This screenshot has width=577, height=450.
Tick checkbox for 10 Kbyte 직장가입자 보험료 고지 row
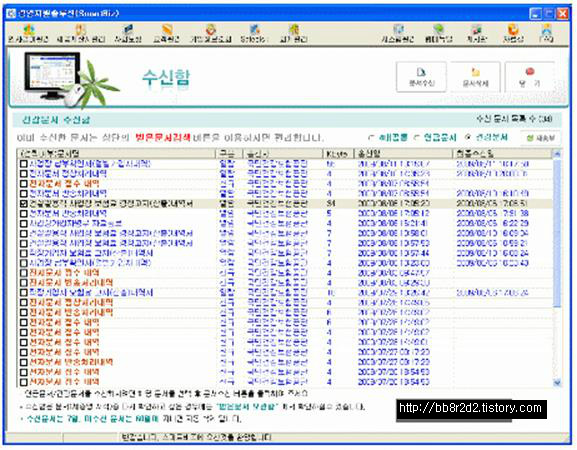coord(24,293)
